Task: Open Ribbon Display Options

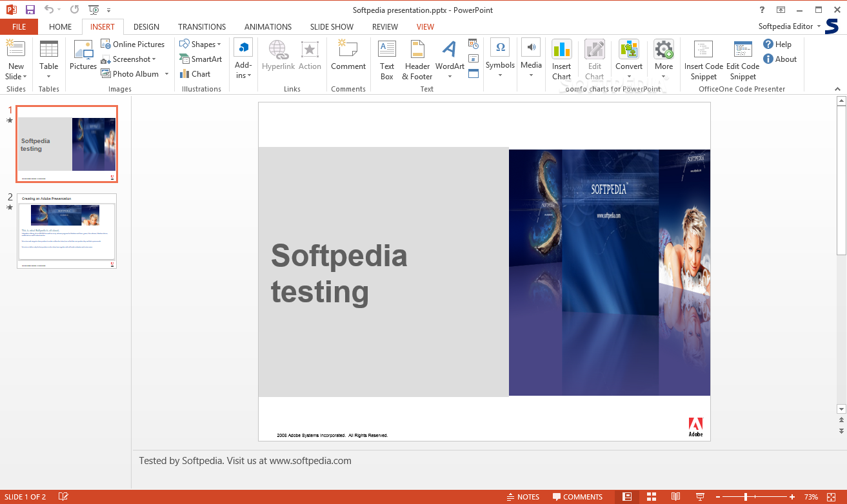Action: tap(781, 10)
